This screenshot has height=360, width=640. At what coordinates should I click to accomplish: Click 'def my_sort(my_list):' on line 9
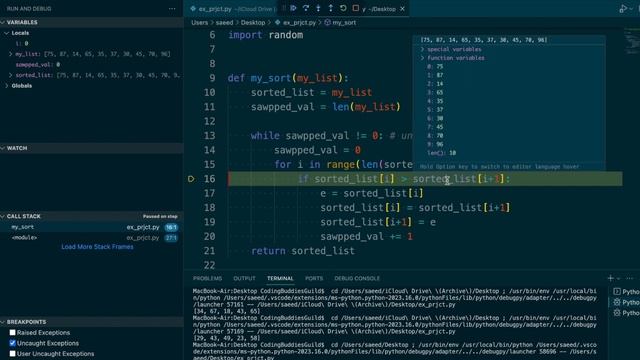coord(288,78)
